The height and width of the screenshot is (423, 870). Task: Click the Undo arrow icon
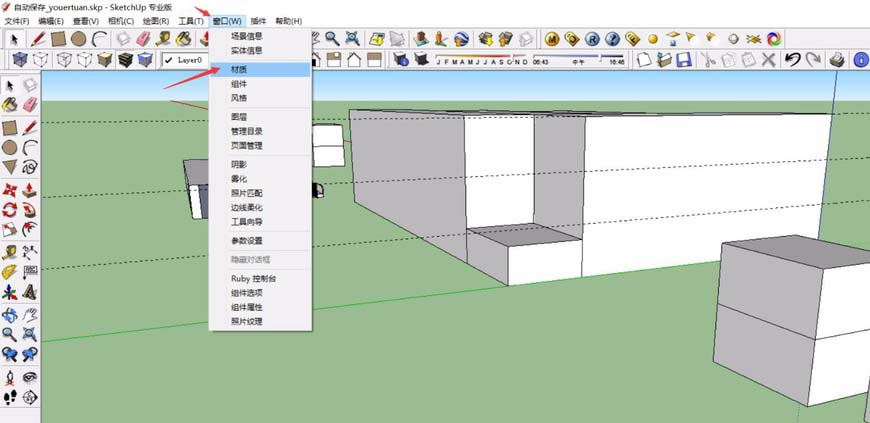coord(792,60)
